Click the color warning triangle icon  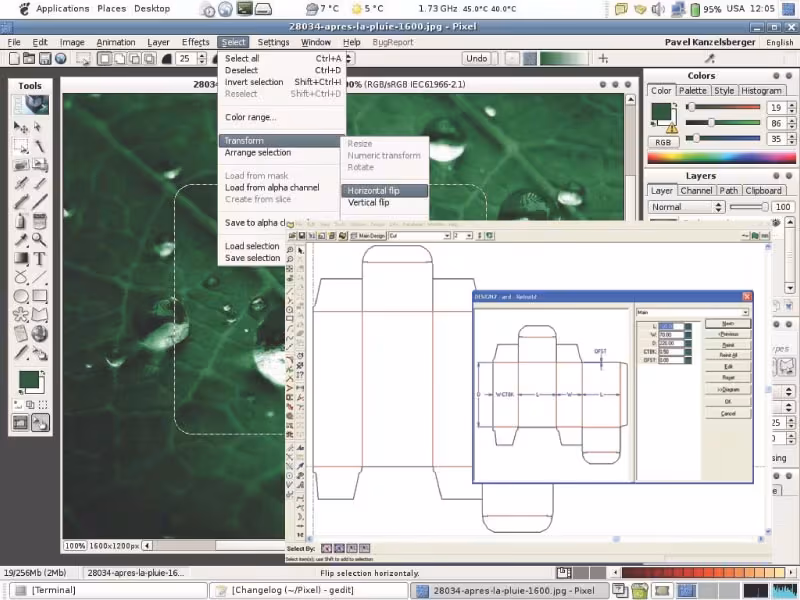671,128
